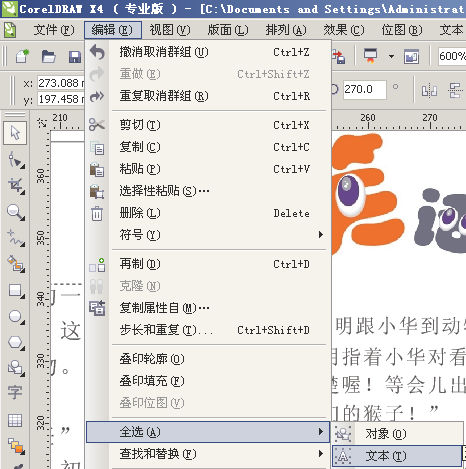The width and height of the screenshot is (466, 469).
Task: Click the y position field 197.458
Action: pyautogui.click(x=61, y=99)
